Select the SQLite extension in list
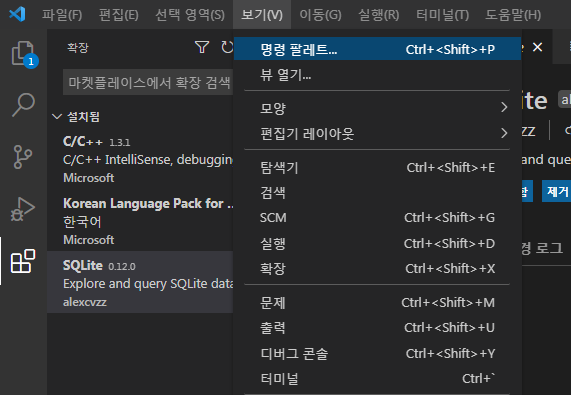The image size is (571, 395). tap(140, 282)
